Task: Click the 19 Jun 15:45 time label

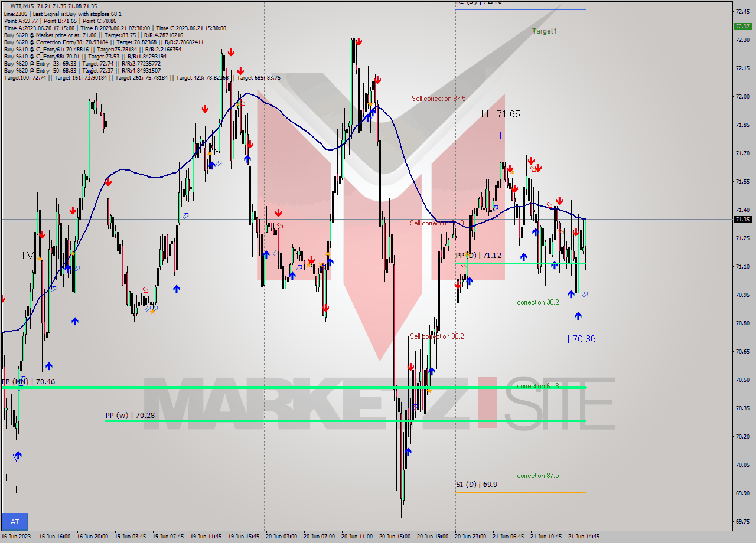Action: (243, 537)
